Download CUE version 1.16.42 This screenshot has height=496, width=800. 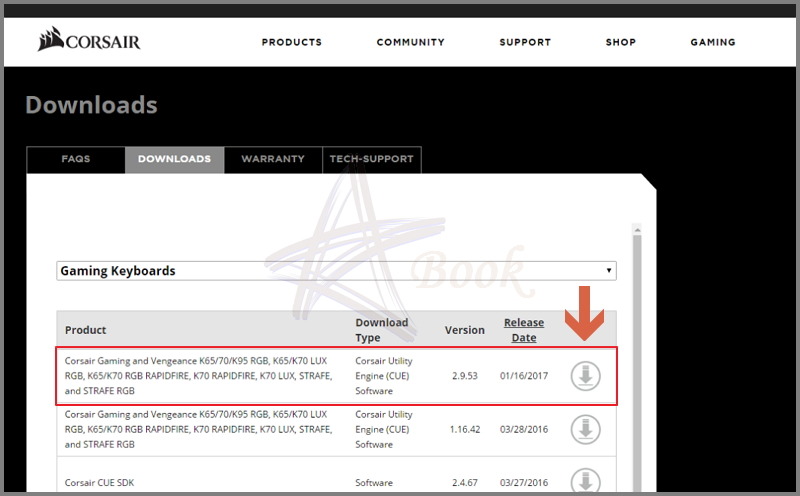click(585, 429)
